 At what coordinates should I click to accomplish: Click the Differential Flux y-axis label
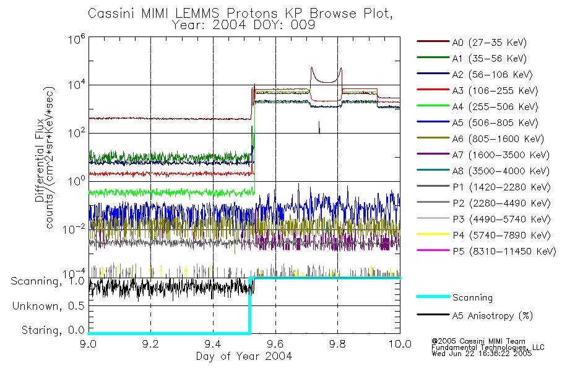click(x=40, y=160)
